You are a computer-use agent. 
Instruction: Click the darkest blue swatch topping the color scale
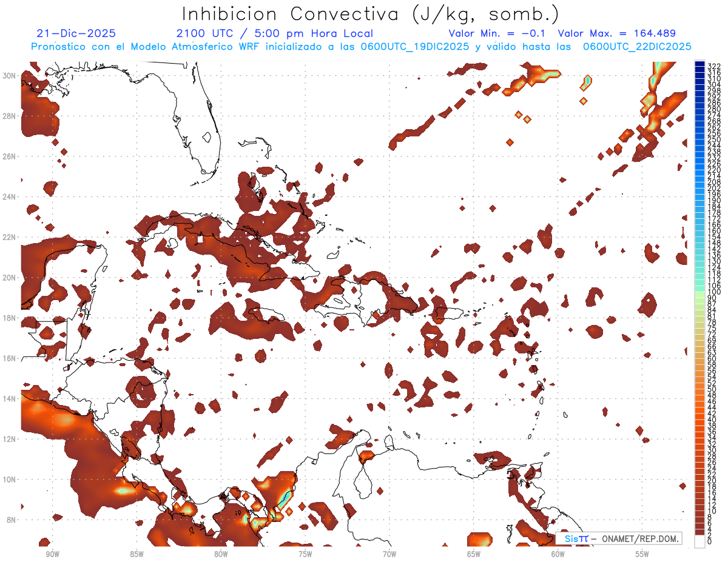[x=699, y=64]
